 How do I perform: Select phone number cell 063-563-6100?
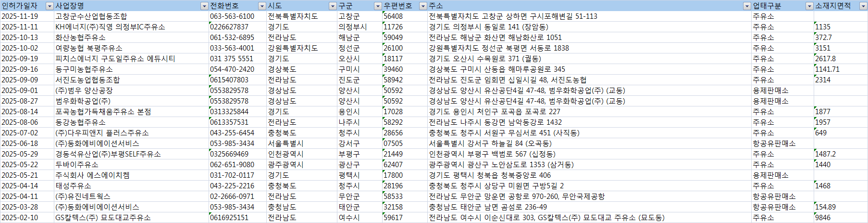point(237,16)
